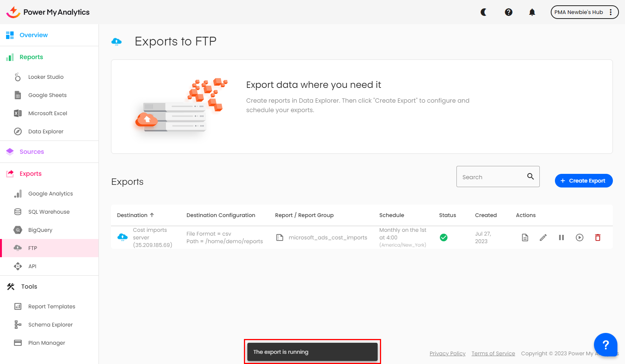Pause the scheduled FTP export

pyautogui.click(x=561, y=237)
